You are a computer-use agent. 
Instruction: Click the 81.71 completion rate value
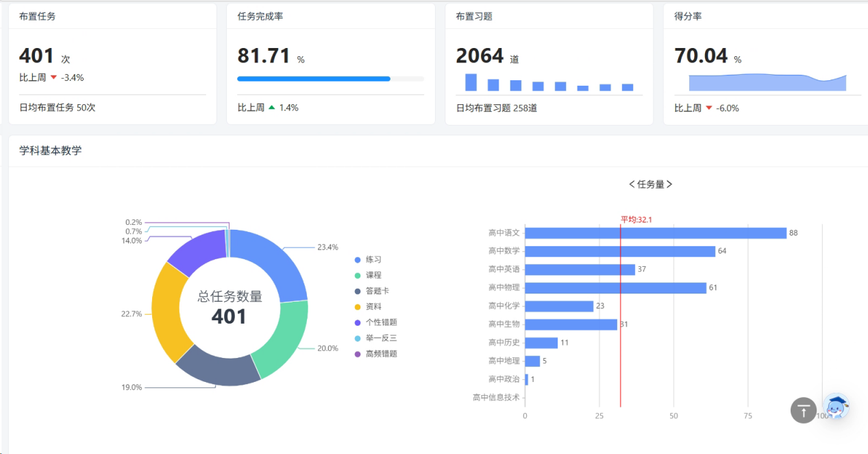tap(264, 56)
